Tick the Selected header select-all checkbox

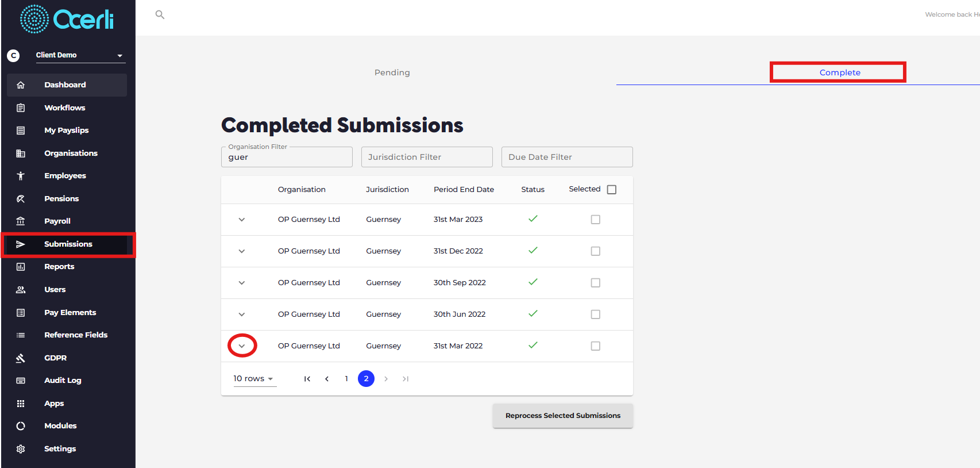(612, 190)
